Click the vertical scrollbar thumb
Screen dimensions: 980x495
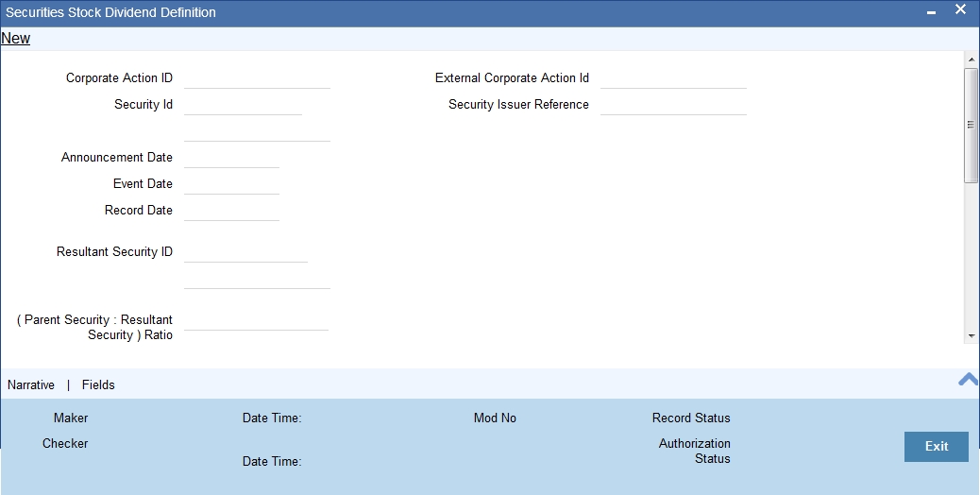(971, 125)
